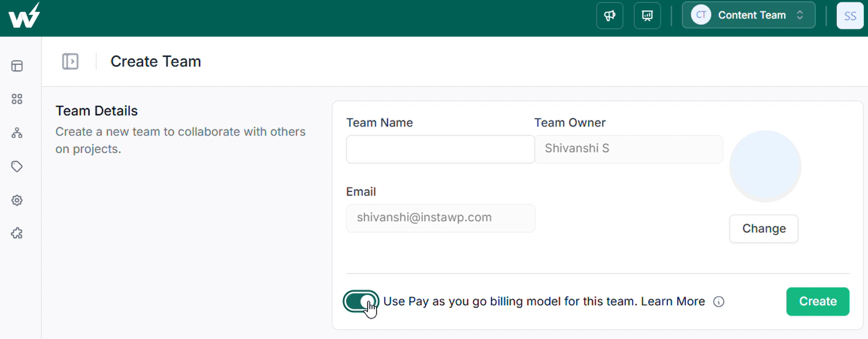Image resolution: width=868 pixels, height=339 pixels.
Task: Expand the sidebar using panel toggle icon
Action: pos(70,61)
